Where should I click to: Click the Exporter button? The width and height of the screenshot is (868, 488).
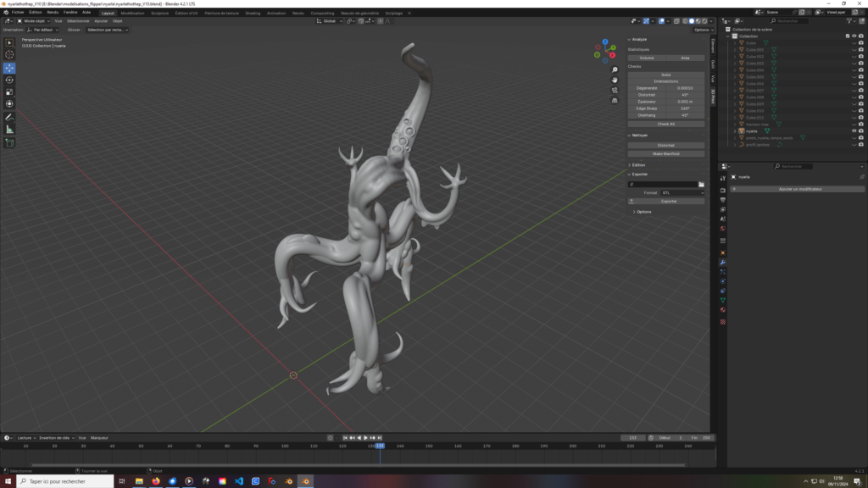pos(666,202)
